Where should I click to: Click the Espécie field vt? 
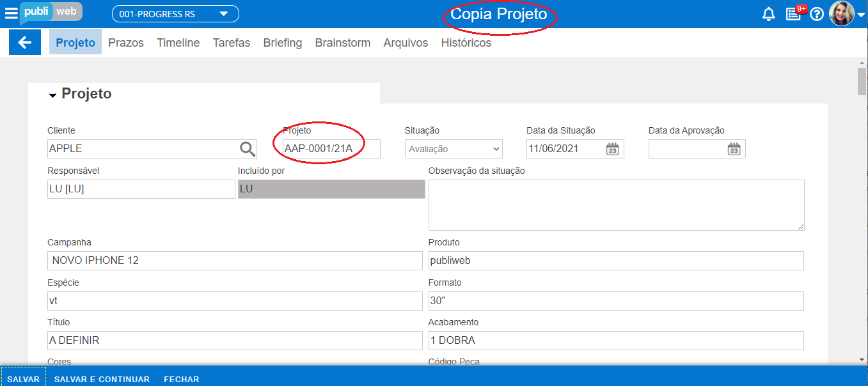click(x=235, y=300)
